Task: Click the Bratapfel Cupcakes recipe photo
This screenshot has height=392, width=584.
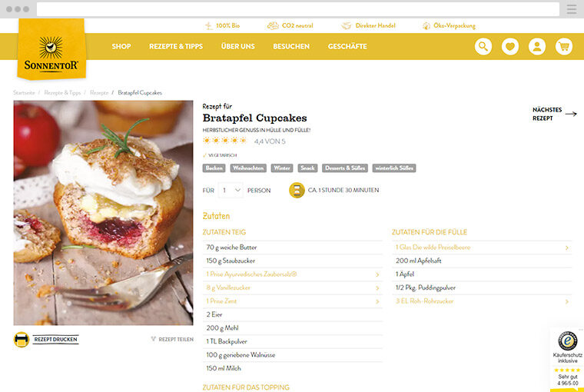Action: click(x=103, y=213)
